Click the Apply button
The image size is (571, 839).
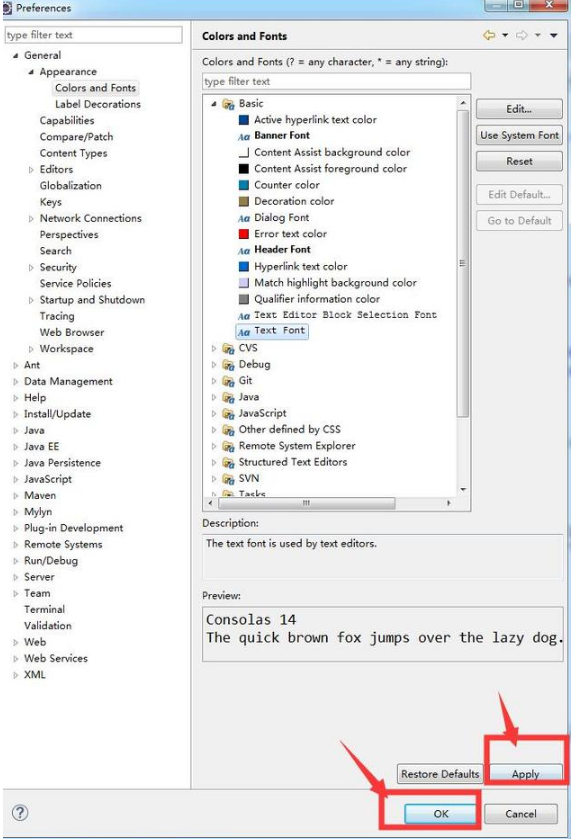(526, 774)
